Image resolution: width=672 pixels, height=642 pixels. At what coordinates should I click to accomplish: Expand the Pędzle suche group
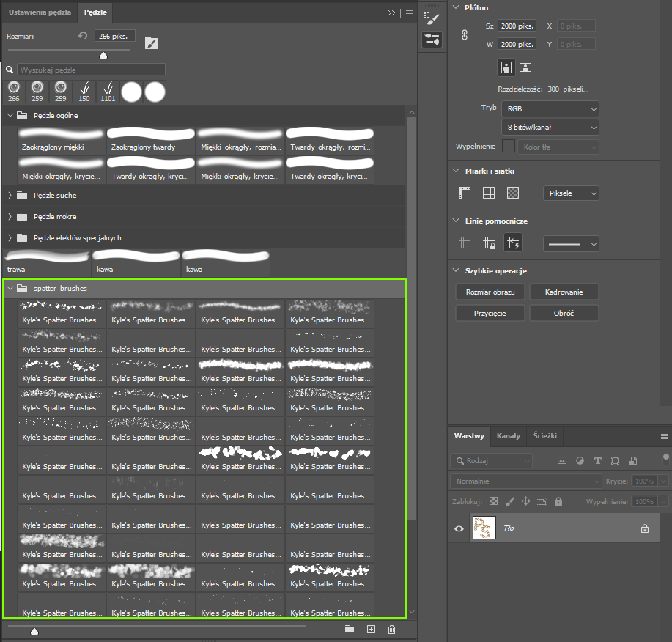(x=10, y=196)
